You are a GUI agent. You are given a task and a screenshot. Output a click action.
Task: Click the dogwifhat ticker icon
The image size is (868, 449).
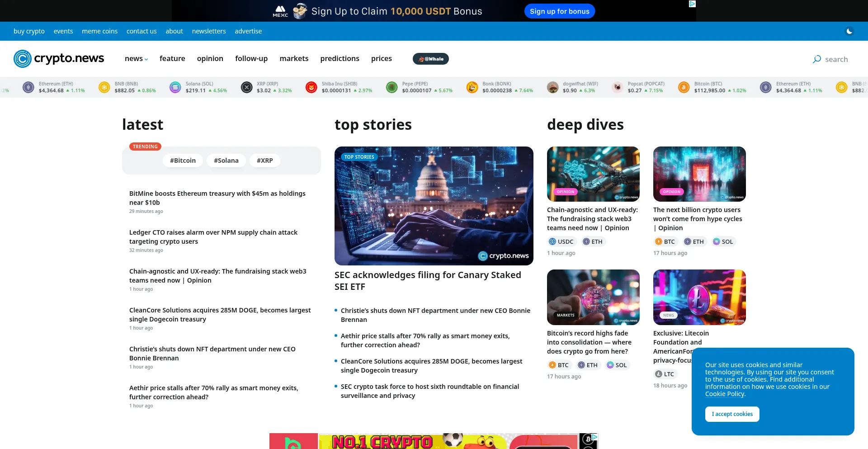tap(553, 87)
